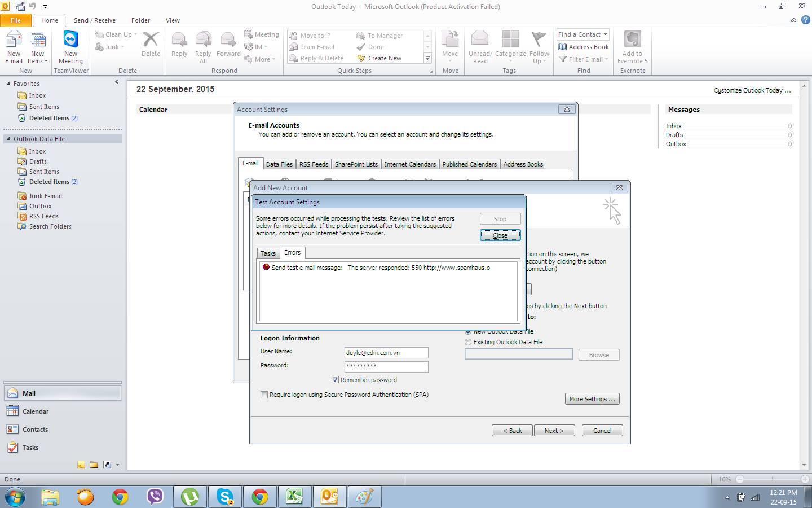
Task: Select the Existing Outlook Data File option
Action: click(468, 342)
